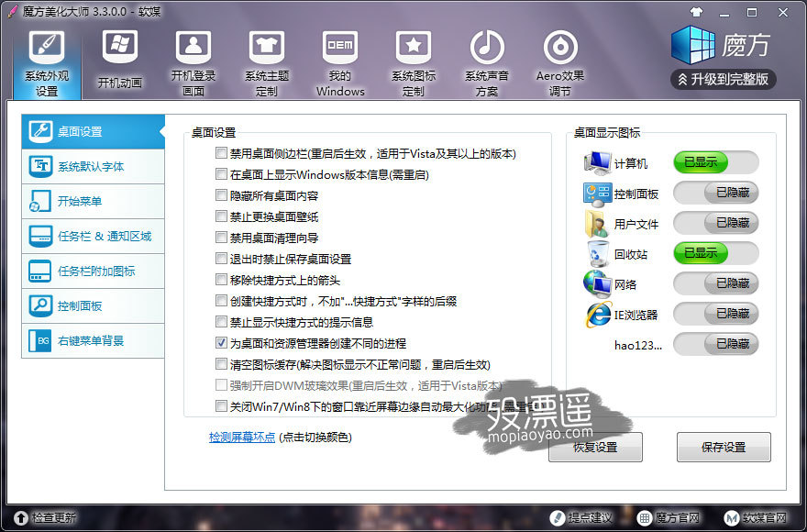The width and height of the screenshot is (807, 532).
Task: Uncheck 为桌面和资源管理器创建不同的进程
Action: coord(221,343)
